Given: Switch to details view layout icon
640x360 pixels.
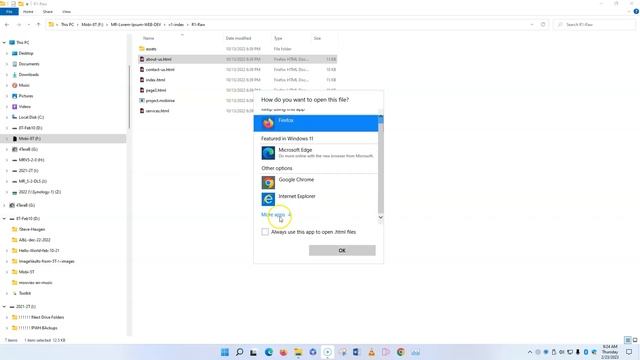Looking at the screenshot, I should [x=628, y=340].
